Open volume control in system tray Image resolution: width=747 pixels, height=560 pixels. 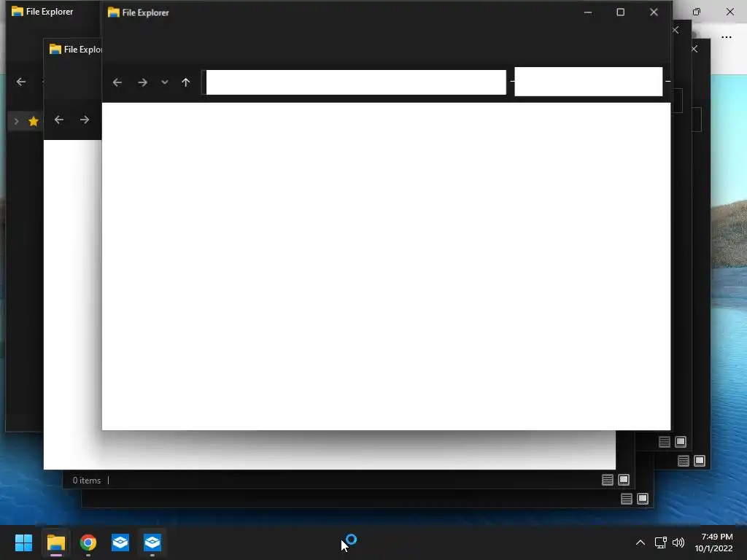tap(678, 542)
